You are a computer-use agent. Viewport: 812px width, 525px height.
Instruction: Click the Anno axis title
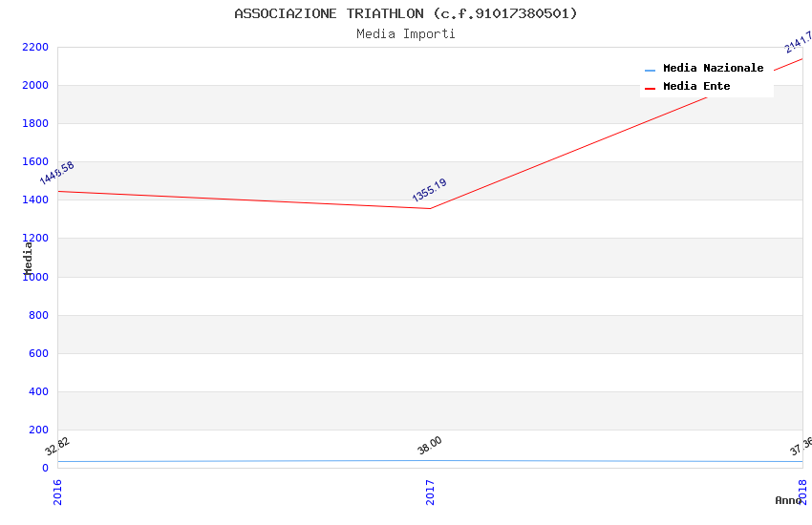[x=788, y=500]
